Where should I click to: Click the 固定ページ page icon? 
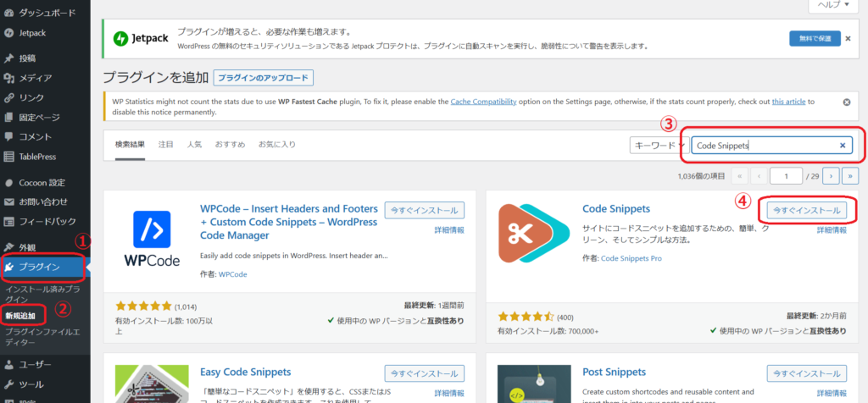click(8, 117)
